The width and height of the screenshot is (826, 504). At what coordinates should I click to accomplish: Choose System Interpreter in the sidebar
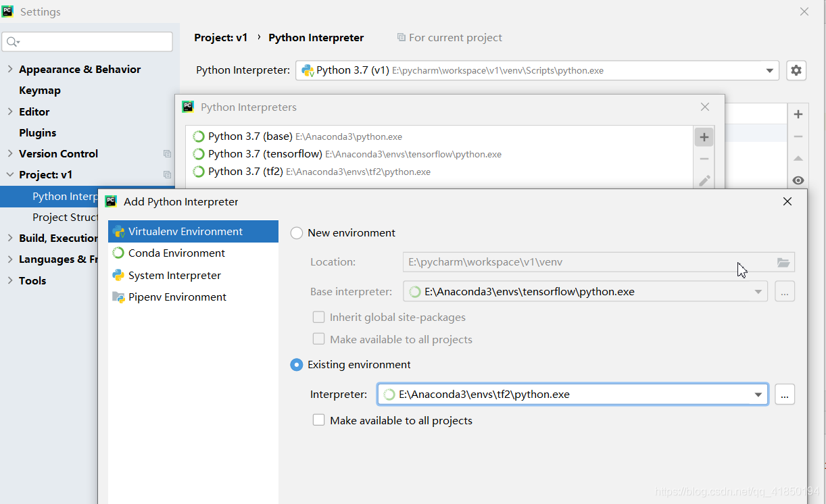tap(193, 275)
